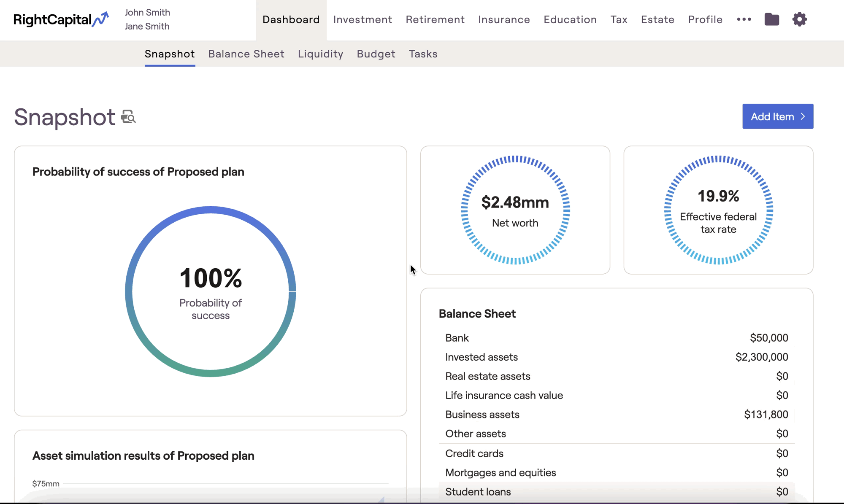Switch to the Balance Sheet sub-tab

tap(246, 54)
